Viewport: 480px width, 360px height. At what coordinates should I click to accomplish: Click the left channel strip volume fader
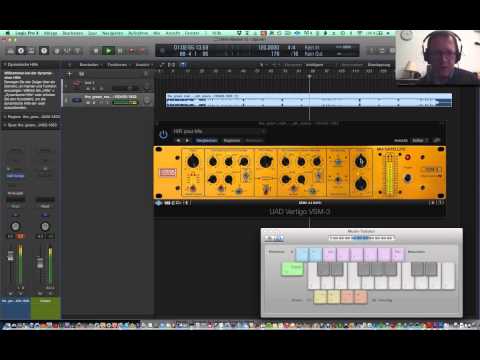[11, 256]
